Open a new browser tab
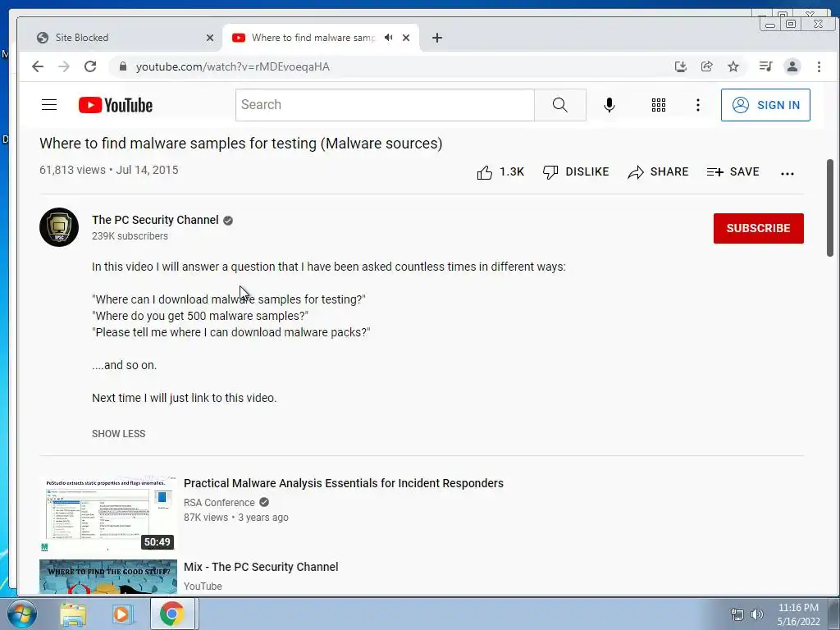 point(437,38)
